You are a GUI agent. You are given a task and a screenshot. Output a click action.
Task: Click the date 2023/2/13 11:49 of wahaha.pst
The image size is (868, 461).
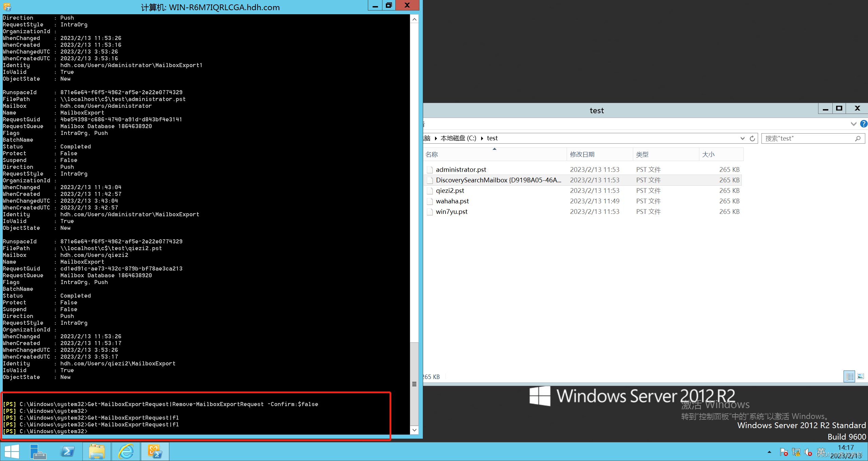pos(595,201)
